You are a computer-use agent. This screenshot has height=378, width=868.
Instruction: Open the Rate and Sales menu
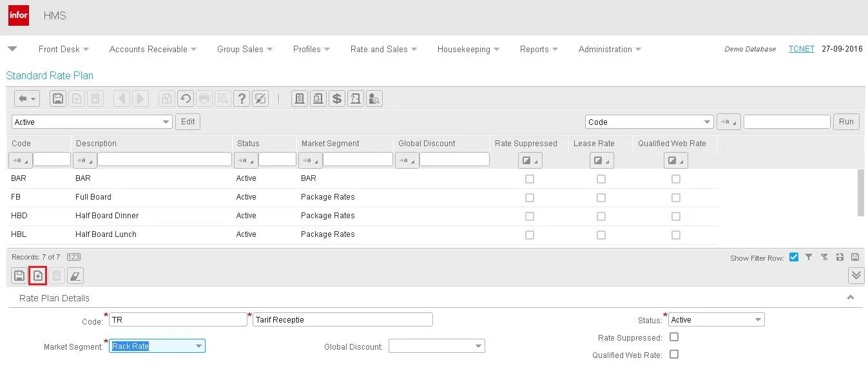[383, 49]
